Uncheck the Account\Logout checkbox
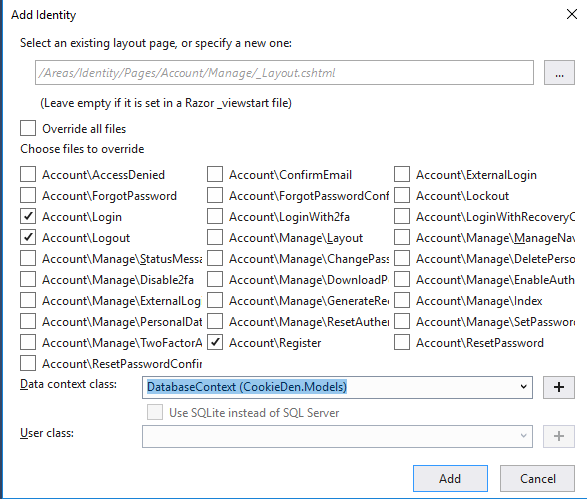This screenshot has height=499, width=587. tap(28, 237)
